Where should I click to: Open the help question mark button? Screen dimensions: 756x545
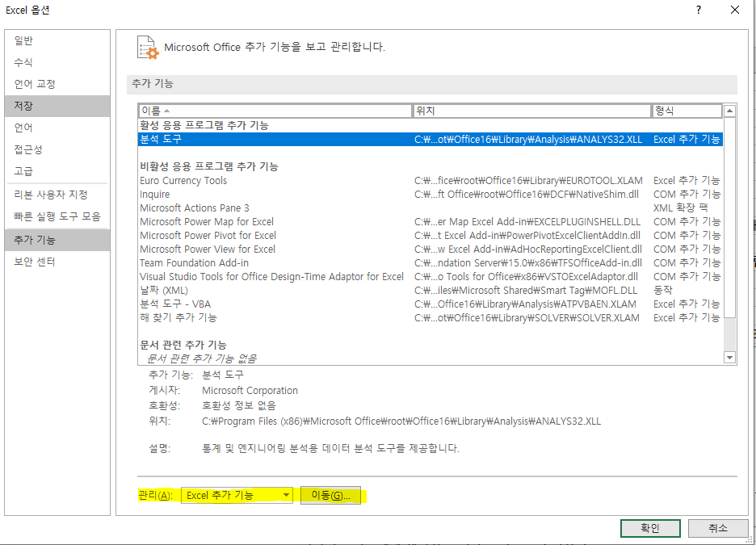tap(699, 10)
